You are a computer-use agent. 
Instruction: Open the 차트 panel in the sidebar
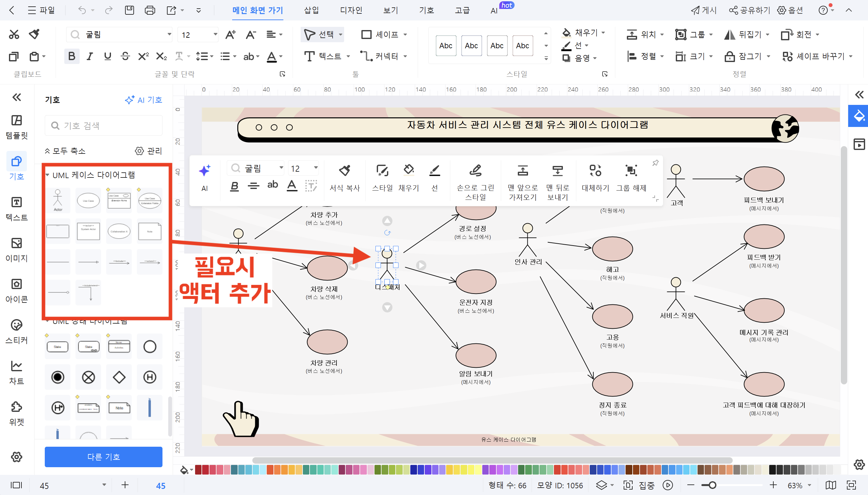tap(16, 371)
